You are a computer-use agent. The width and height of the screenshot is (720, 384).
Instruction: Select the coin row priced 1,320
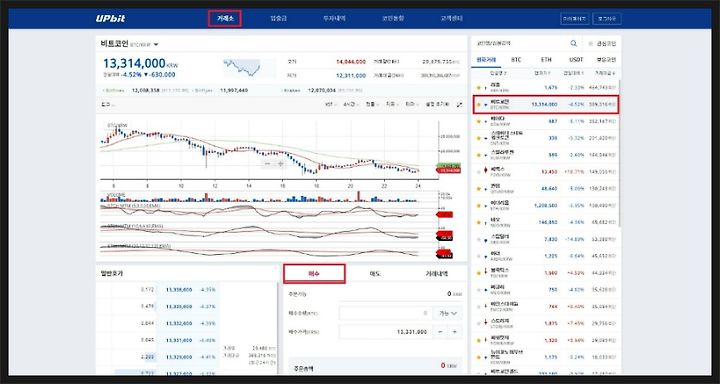pos(546,340)
